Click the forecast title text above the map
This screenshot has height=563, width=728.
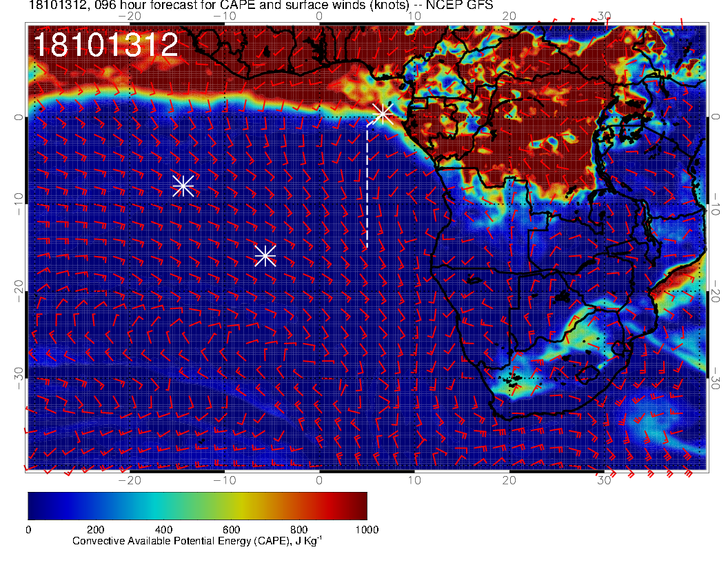point(261,5)
